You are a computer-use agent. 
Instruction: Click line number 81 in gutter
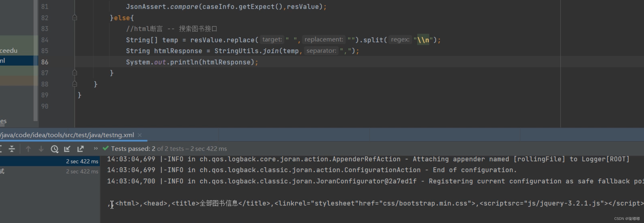click(x=45, y=7)
